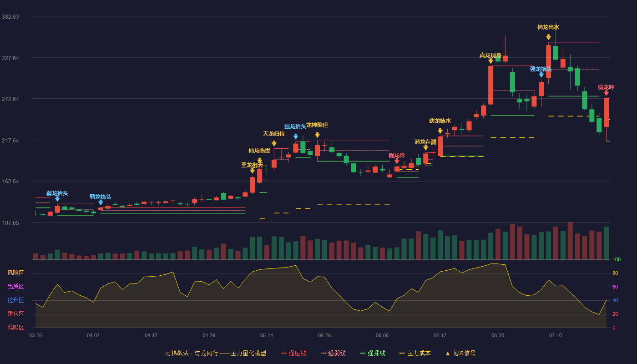Select the 低吸区 zone label
The height and width of the screenshot is (364, 637).
point(15,327)
